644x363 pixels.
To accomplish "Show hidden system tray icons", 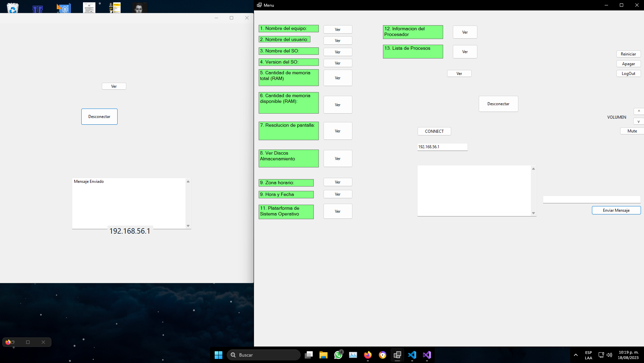I will pos(576,355).
